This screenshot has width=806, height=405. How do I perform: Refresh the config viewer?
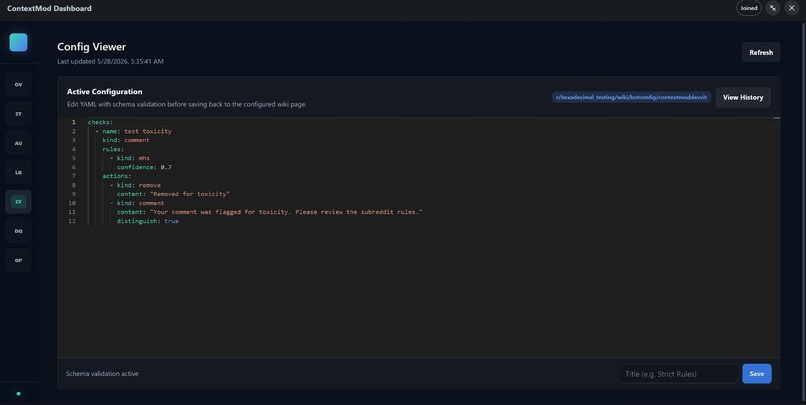tap(761, 52)
